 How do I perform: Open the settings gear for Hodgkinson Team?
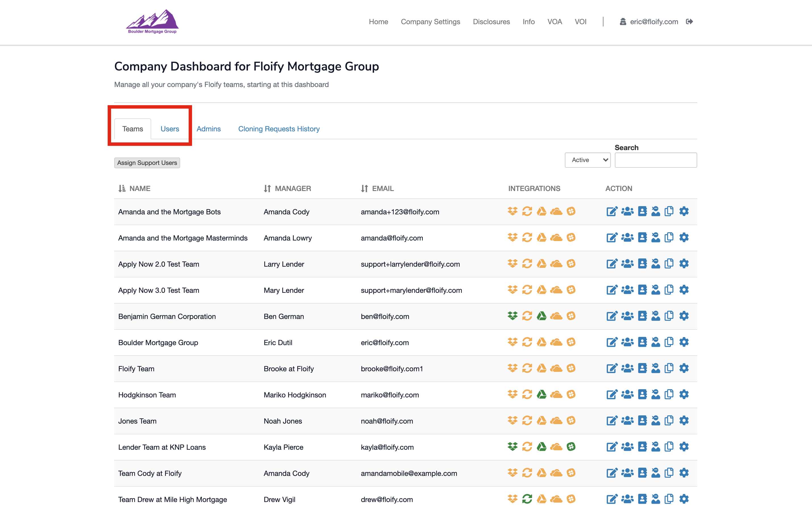tap(684, 394)
